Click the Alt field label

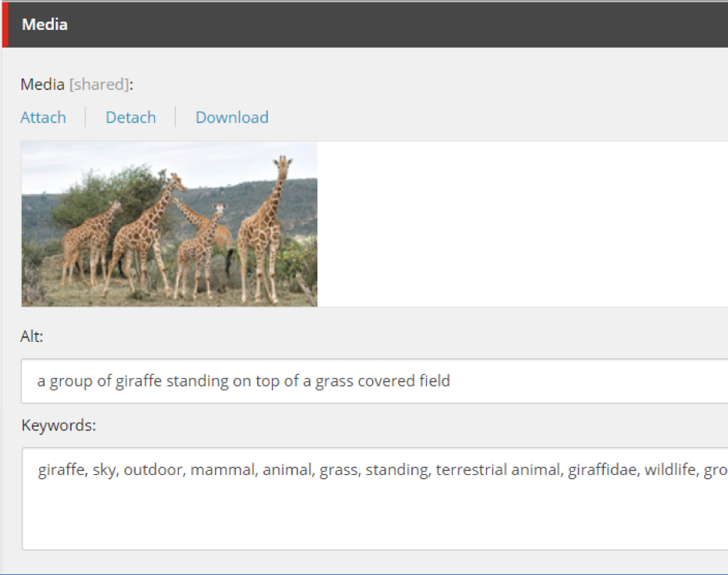(32, 336)
